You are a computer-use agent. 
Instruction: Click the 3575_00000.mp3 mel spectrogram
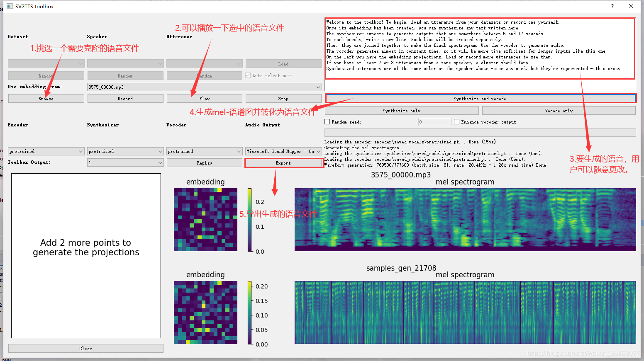[x=465, y=220]
